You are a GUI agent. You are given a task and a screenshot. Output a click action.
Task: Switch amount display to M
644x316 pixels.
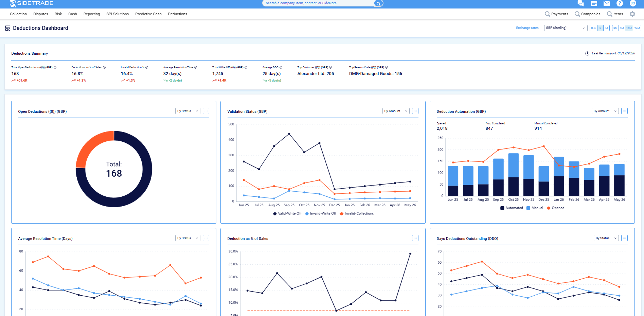tap(606, 28)
